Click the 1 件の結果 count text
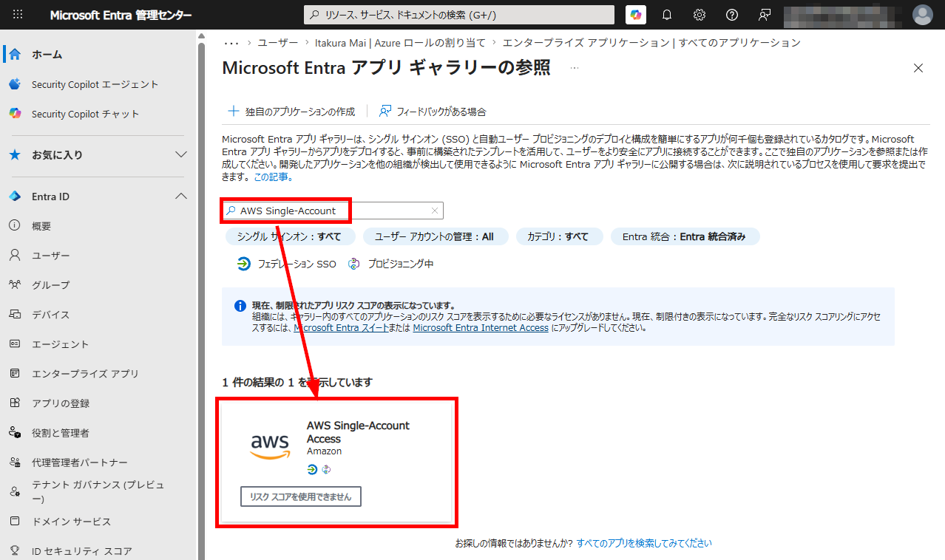The image size is (945, 560). click(x=297, y=382)
